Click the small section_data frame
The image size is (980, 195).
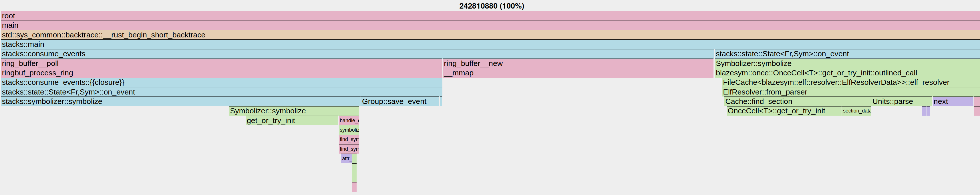click(x=856, y=111)
